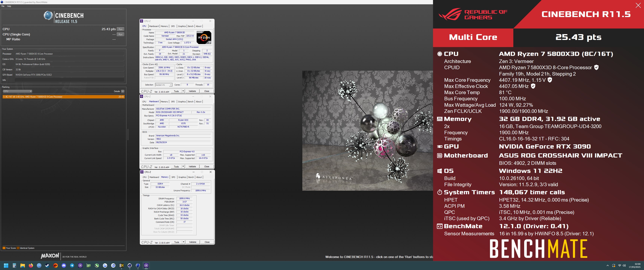Click the Info field in Your System
This screenshot has width=644, height=270.
coord(69,80)
